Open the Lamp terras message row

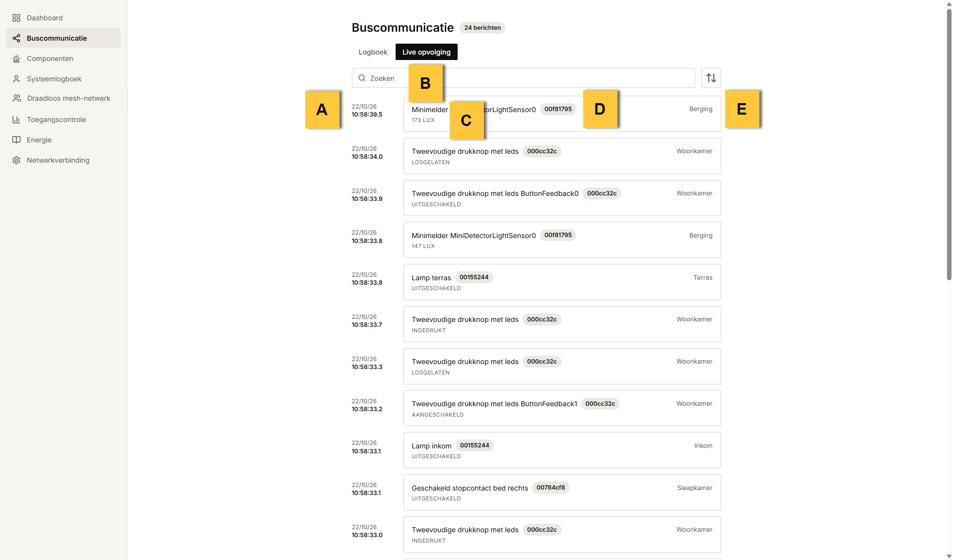coord(562,282)
